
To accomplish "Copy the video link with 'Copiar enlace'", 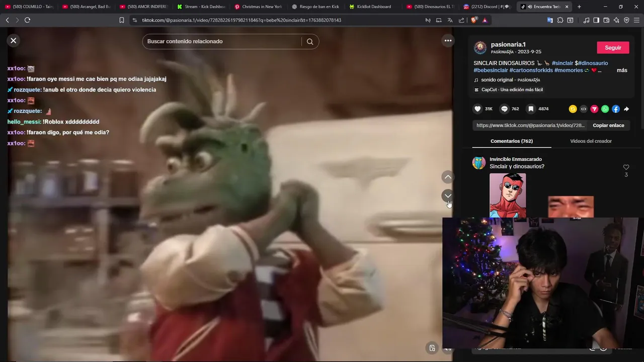I will tap(608, 125).
